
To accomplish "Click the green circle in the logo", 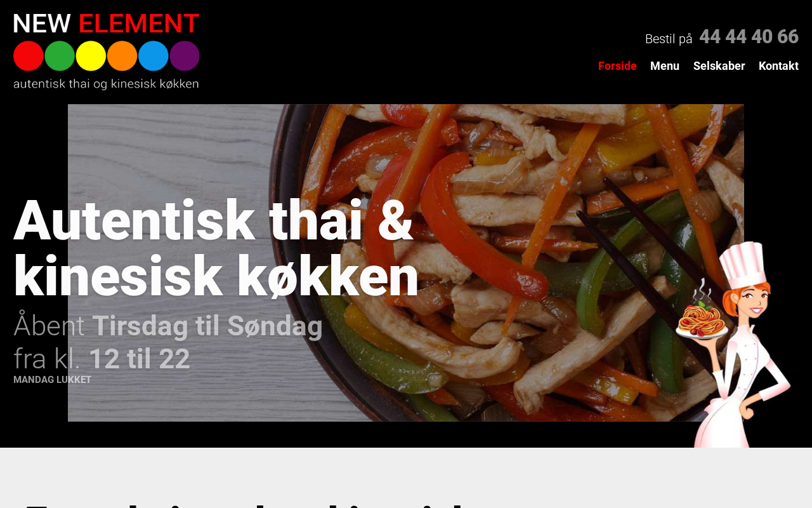I will tap(60, 56).
